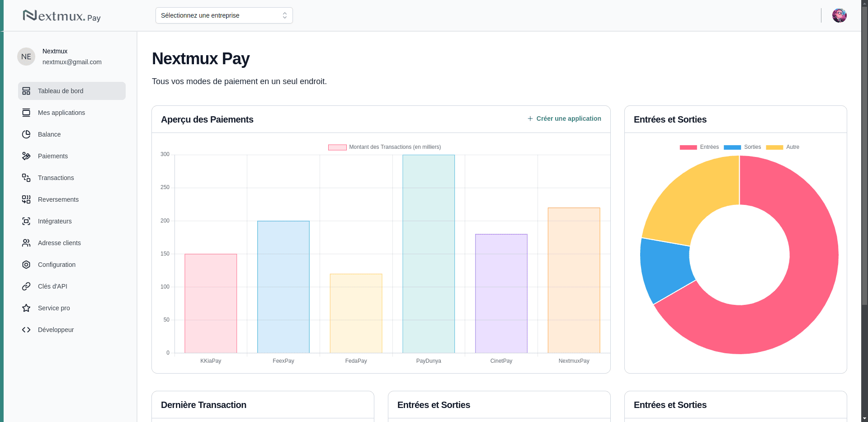
Task: Toggle the Sorties blue legend swatch
Action: click(x=732, y=147)
